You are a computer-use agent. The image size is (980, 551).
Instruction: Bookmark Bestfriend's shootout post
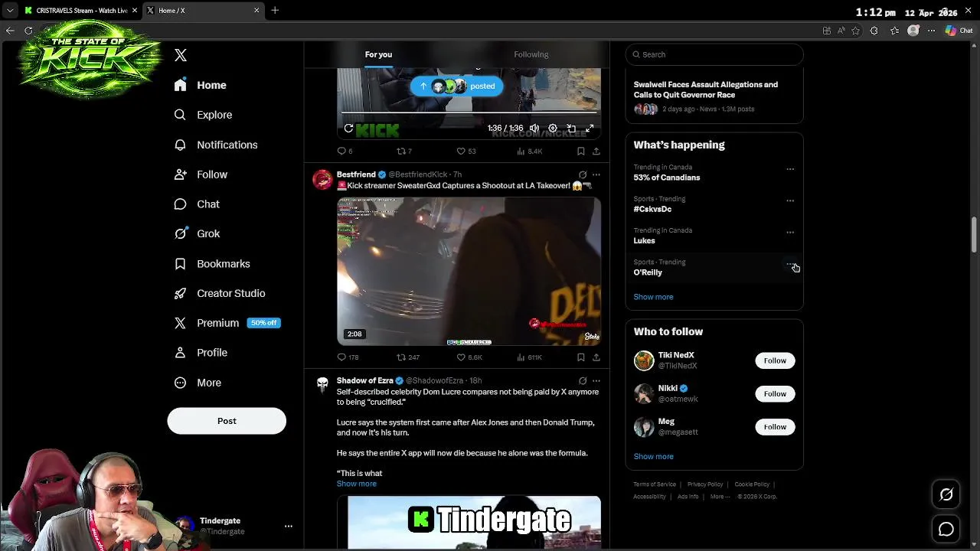[x=581, y=357]
